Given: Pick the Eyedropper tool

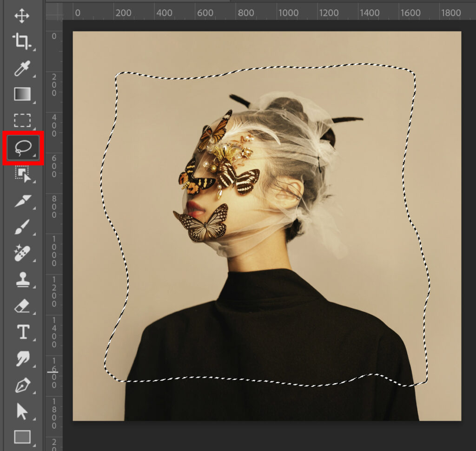Looking at the screenshot, I should coord(22,68).
